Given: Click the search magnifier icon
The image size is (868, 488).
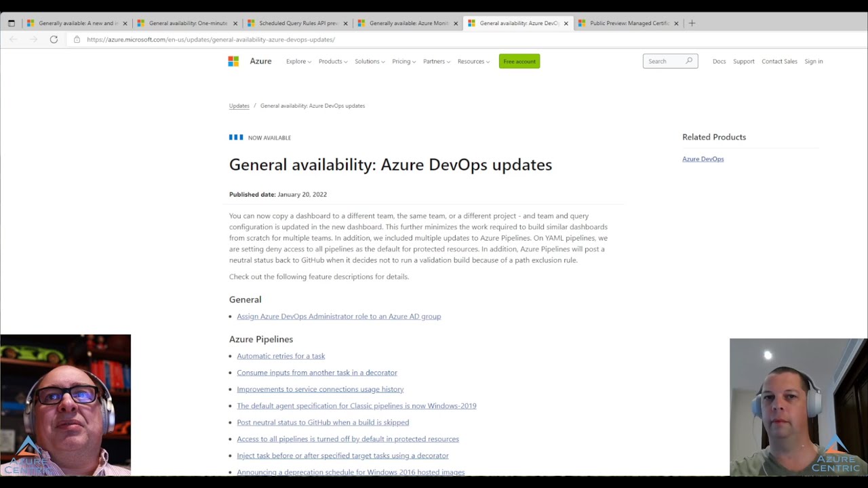Looking at the screenshot, I should pos(689,61).
